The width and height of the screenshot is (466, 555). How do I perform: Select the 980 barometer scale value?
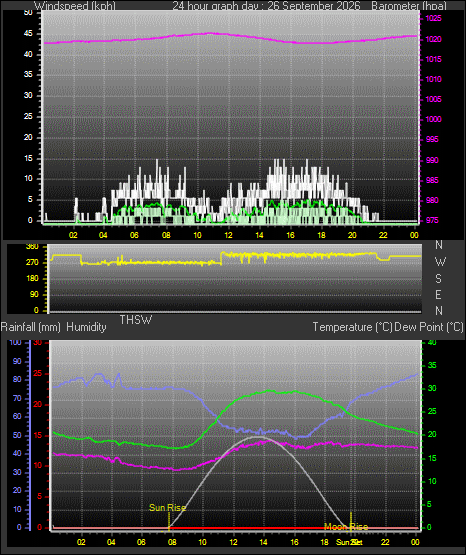[432, 200]
